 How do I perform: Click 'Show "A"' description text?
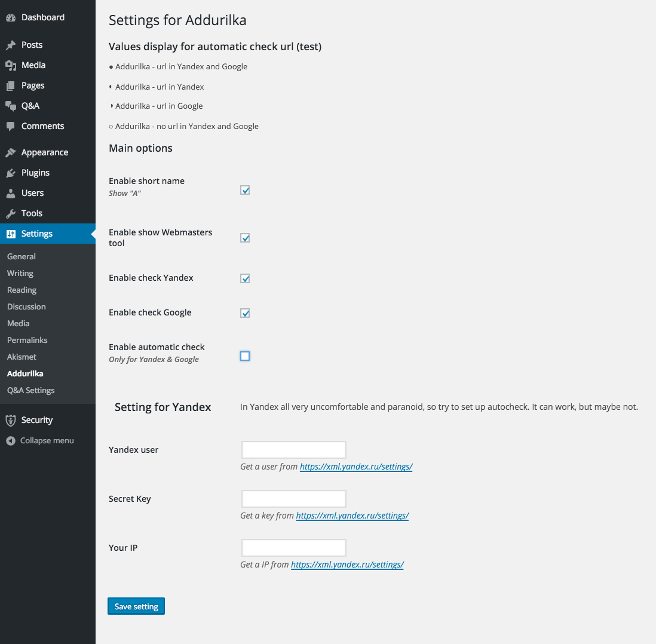[125, 194]
